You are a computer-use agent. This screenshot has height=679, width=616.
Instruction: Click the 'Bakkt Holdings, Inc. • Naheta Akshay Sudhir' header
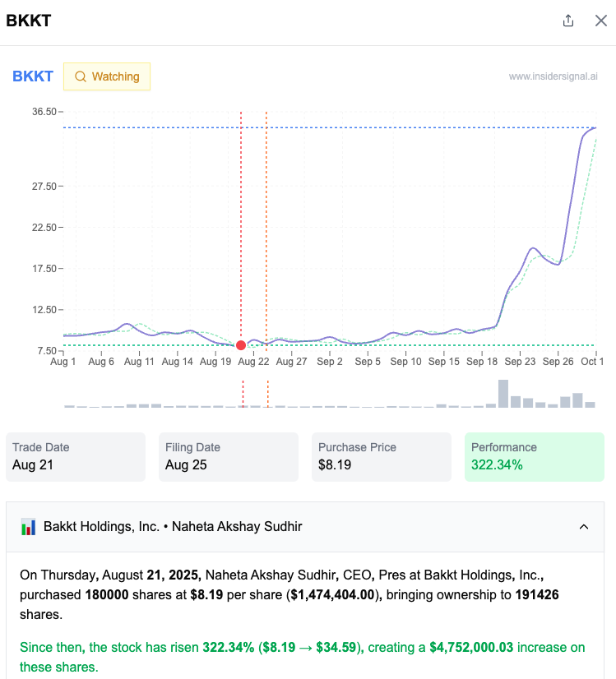point(305,527)
